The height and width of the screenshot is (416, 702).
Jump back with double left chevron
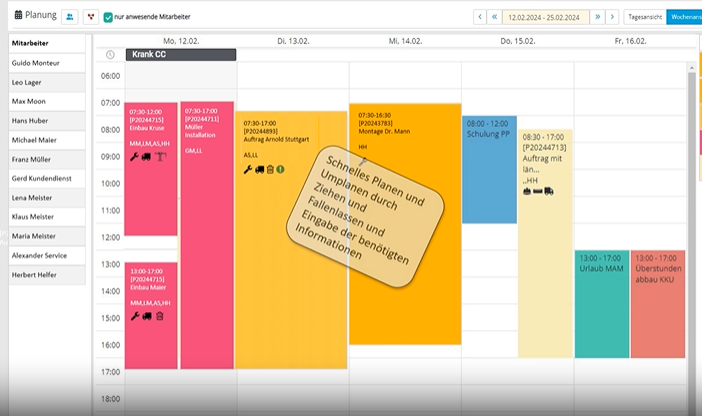pyautogui.click(x=494, y=17)
